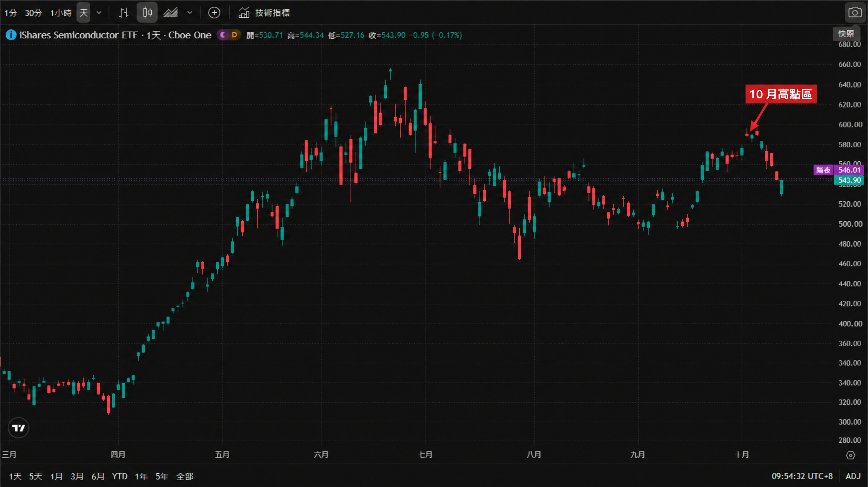
Task: Select the 3月 date range
Action: (77, 476)
